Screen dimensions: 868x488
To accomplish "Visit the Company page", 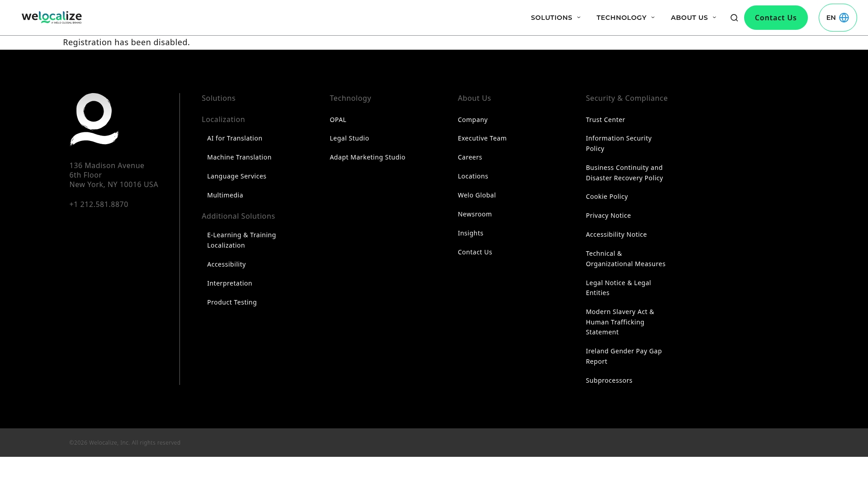I will click(x=472, y=120).
